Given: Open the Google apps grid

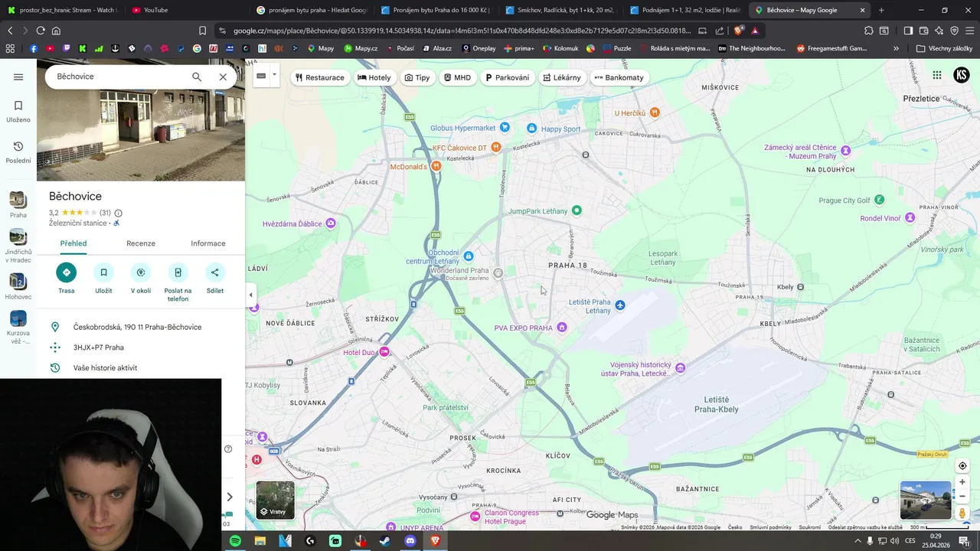Looking at the screenshot, I should (937, 75).
